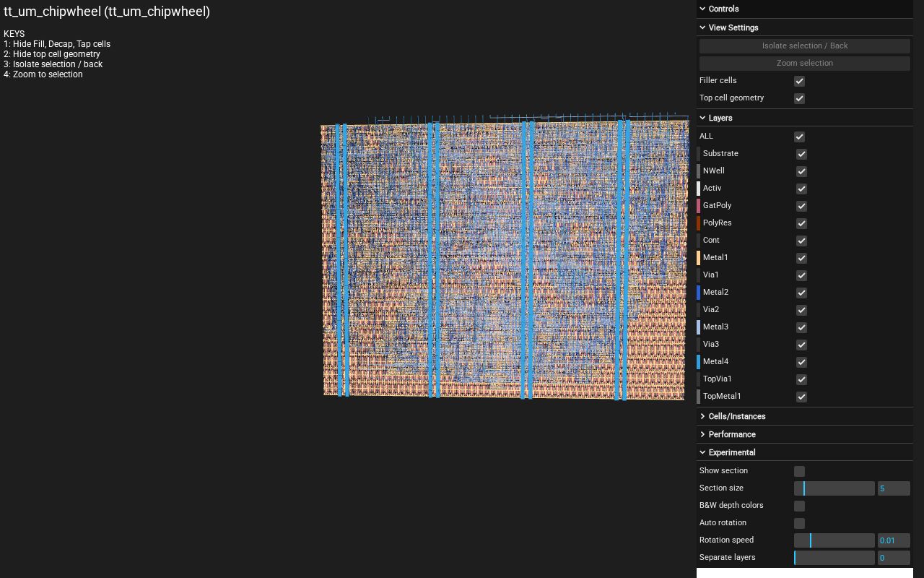This screenshot has width=924, height=578.
Task: Collapse the Experimental section
Action: point(805,452)
